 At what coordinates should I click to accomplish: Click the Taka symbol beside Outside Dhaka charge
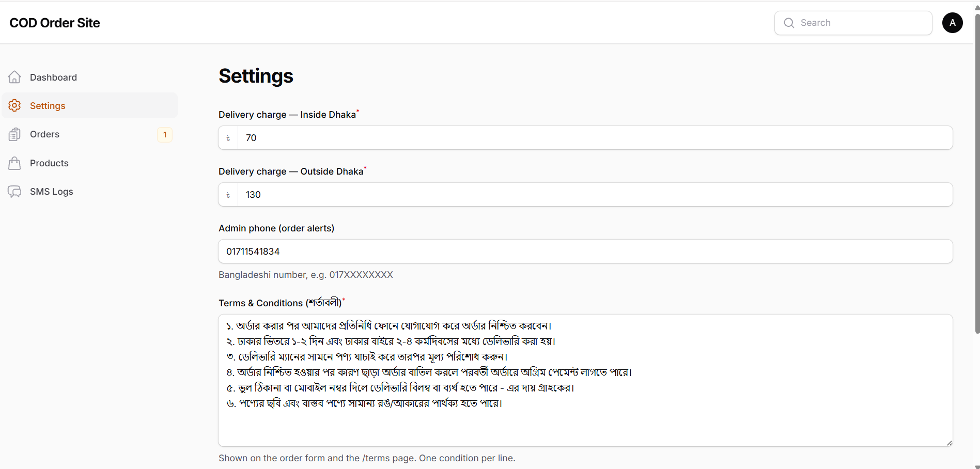tap(228, 195)
